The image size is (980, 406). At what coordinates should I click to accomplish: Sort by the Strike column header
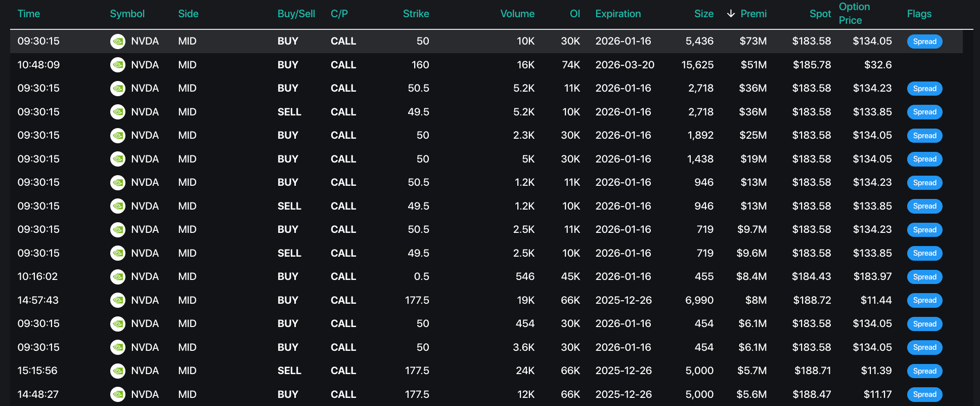[416, 14]
